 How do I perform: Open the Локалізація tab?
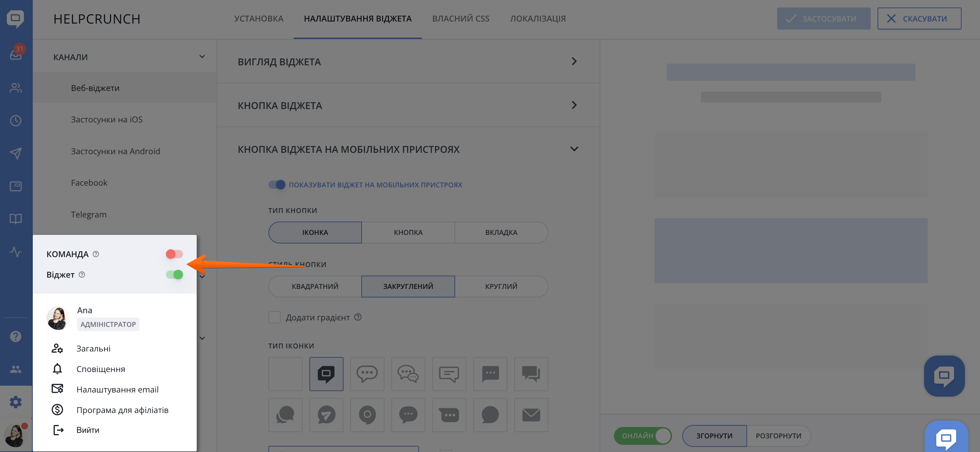click(x=537, y=19)
